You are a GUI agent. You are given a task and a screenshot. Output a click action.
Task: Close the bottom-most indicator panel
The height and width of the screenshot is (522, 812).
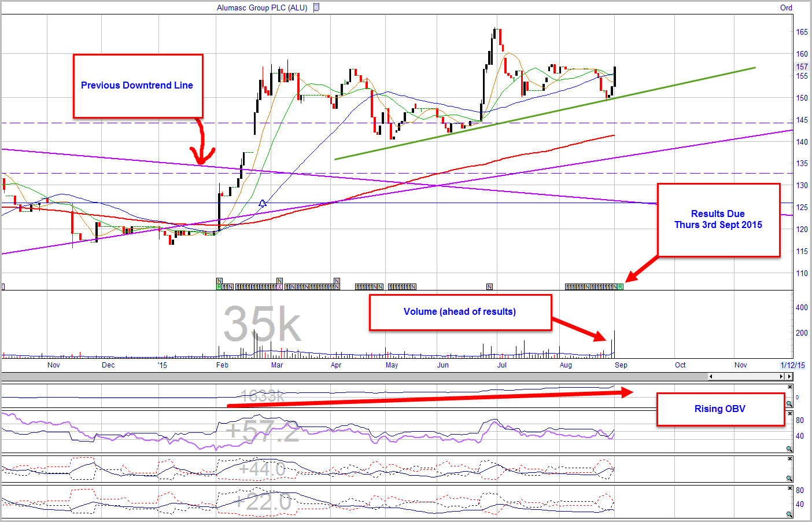(x=789, y=488)
